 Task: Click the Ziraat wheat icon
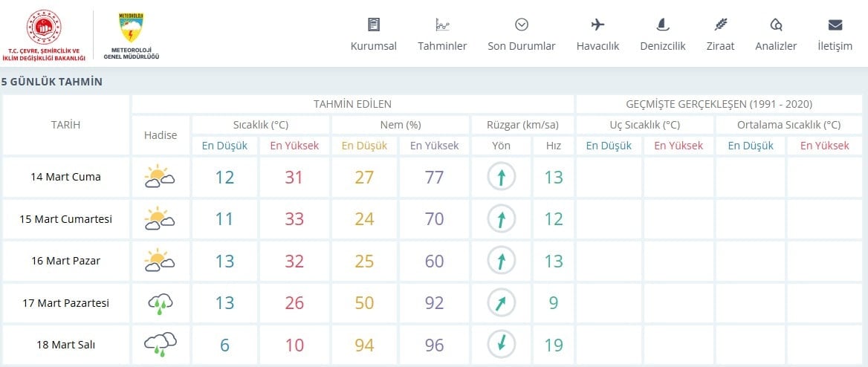(x=720, y=25)
